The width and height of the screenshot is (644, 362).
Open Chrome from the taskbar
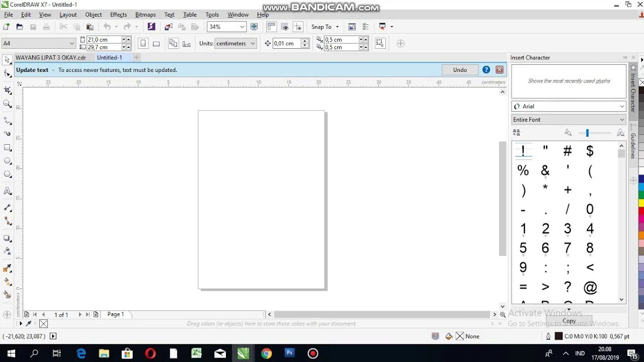(266, 353)
